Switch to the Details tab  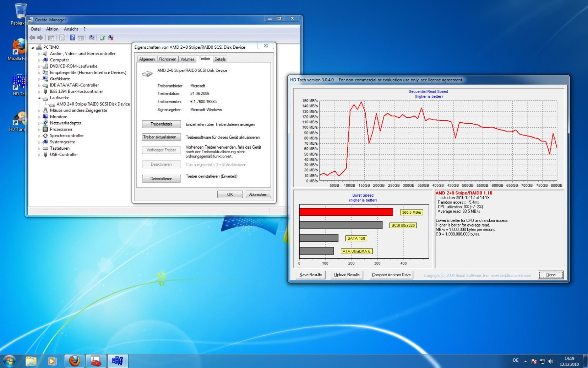coord(220,59)
